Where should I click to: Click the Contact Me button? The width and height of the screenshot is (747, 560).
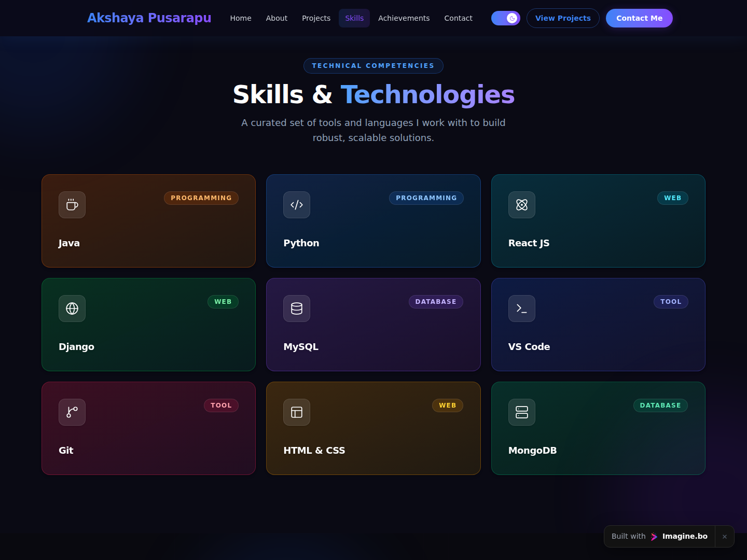click(x=639, y=18)
